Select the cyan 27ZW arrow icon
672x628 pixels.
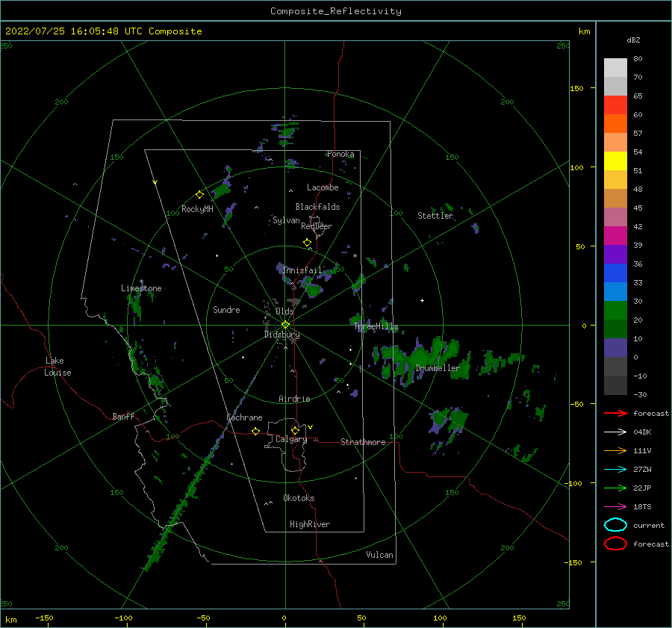click(615, 470)
